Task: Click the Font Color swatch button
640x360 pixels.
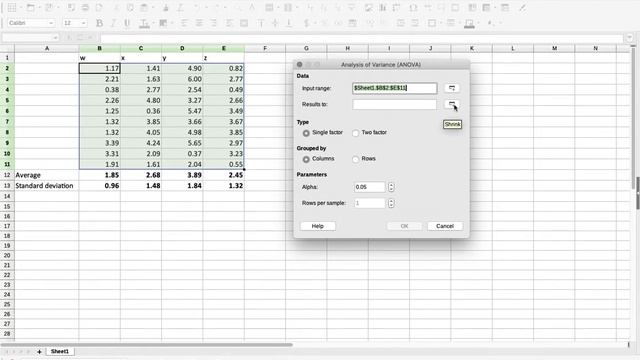Action: [x=144, y=23]
